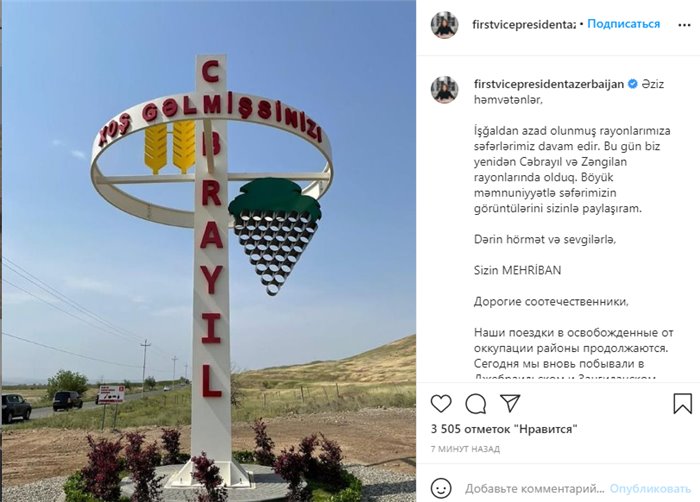Image resolution: width=700 pixels, height=502 pixels.
Task: Open comments via speech bubble icon
Action: pyautogui.click(x=475, y=404)
